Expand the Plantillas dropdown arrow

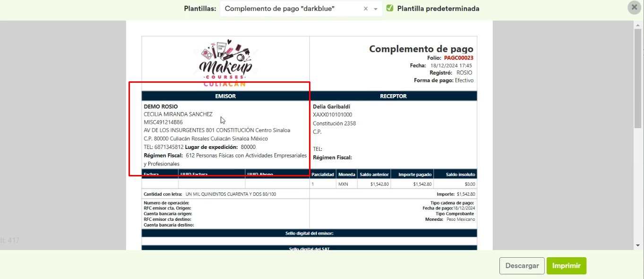pyautogui.click(x=376, y=9)
